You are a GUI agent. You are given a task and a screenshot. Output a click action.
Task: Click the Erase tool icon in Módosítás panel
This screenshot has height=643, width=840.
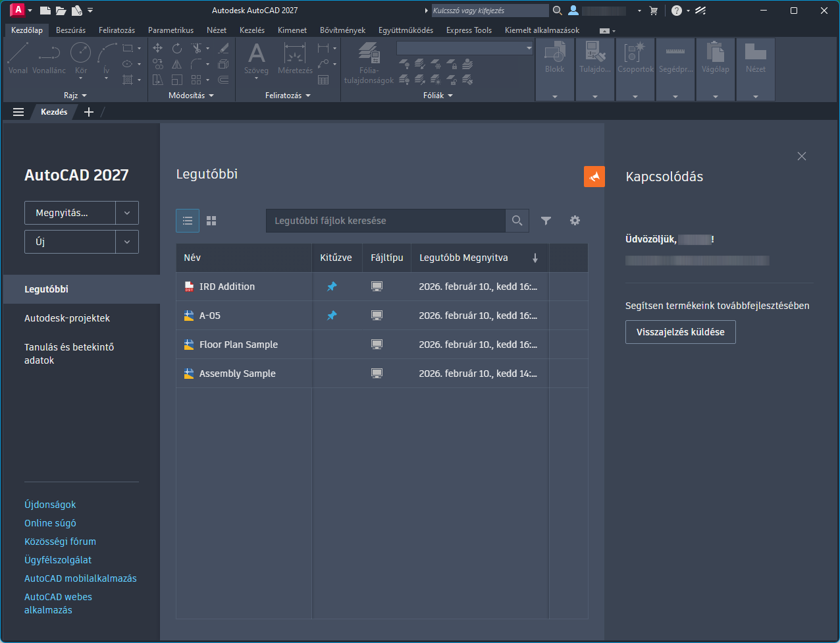point(224,48)
